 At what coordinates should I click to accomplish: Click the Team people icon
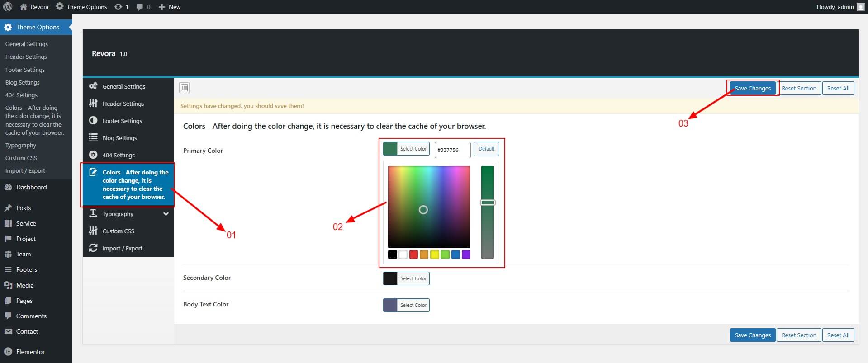pos(8,254)
